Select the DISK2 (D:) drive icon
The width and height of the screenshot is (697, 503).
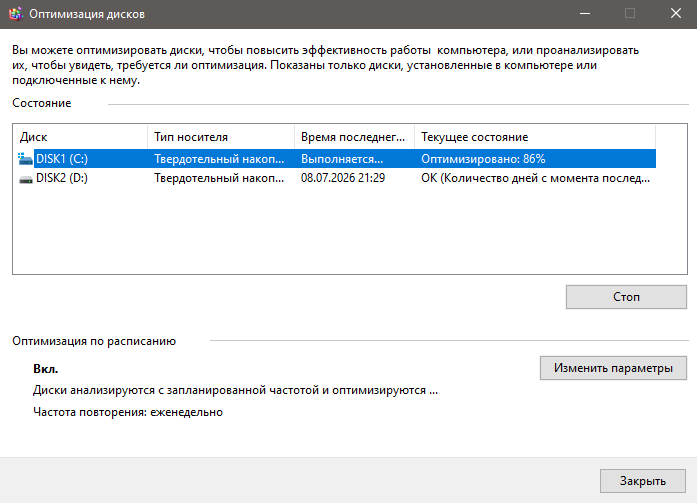[26, 179]
